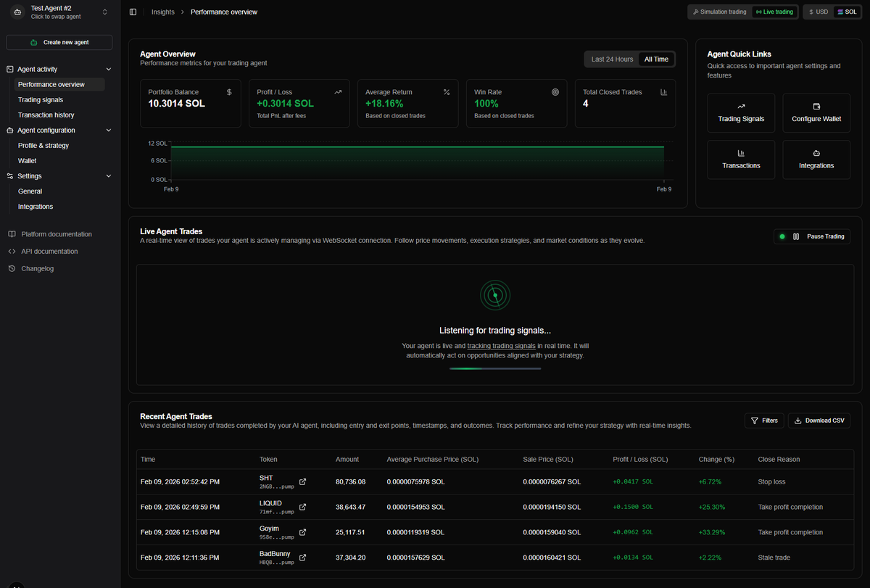Open the Integrations quick link icon
Image resolution: width=870 pixels, height=588 pixels.
[816, 153]
